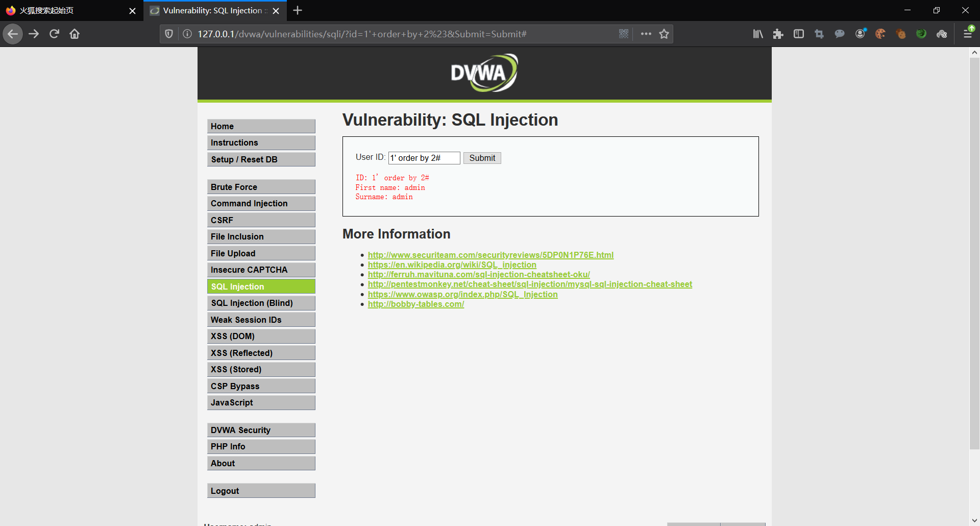Image resolution: width=980 pixels, height=526 pixels.
Task: Open the gamepad-shaped extension icon
Action: click(942, 34)
